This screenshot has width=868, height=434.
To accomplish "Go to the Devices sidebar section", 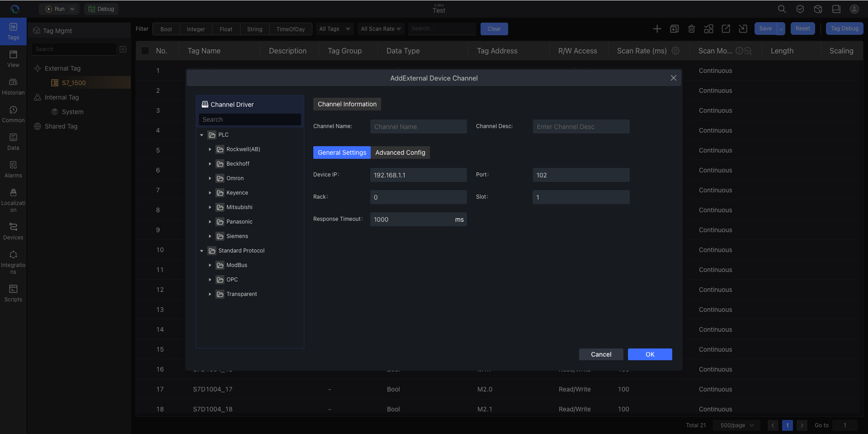I will [x=13, y=231].
